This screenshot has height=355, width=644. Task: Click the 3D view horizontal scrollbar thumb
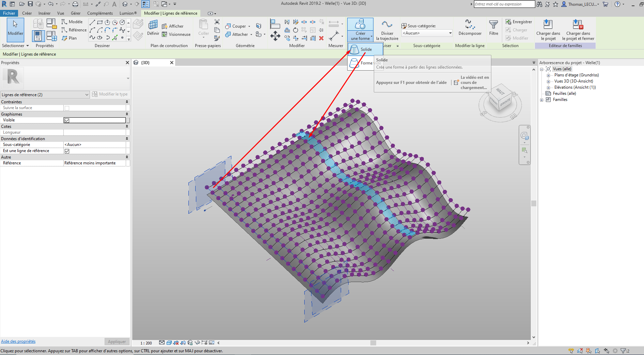(373, 343)
